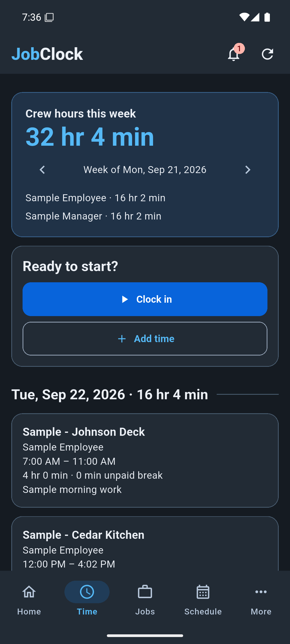The width and height of the screenshot is (290, 644).
Task: Tap Sample Employee hours row
Action: [x=95, y=198]
